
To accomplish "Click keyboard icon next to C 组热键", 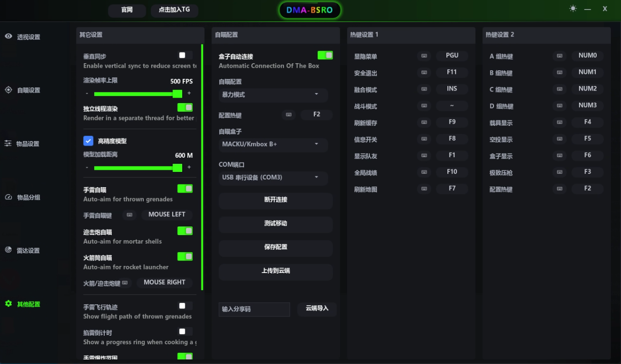I will 560,89.
